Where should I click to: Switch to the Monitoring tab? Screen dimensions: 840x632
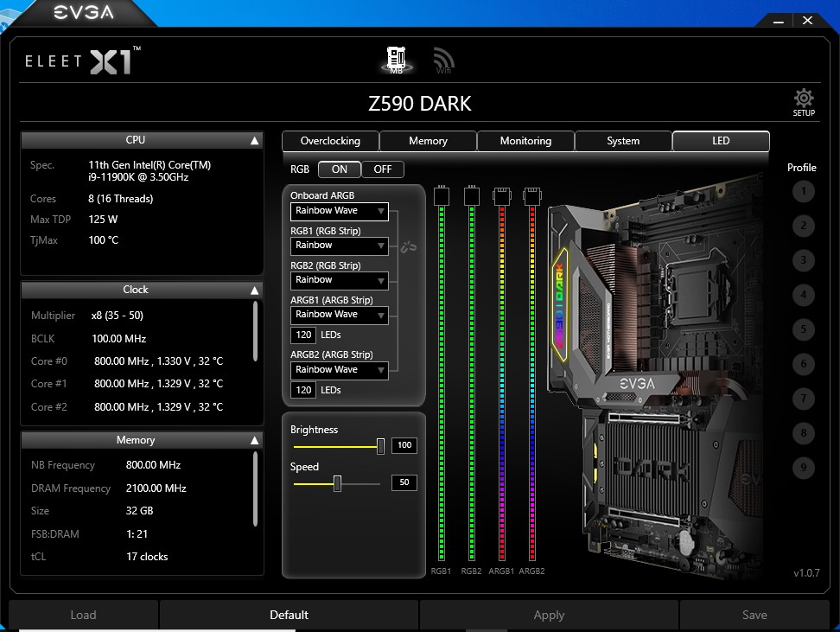click(525, 141)
